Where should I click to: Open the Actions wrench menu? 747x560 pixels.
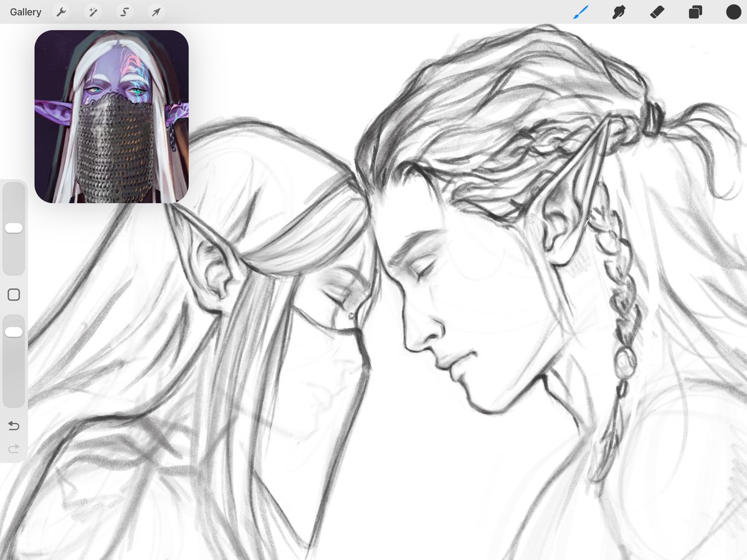tap(61, 12)
